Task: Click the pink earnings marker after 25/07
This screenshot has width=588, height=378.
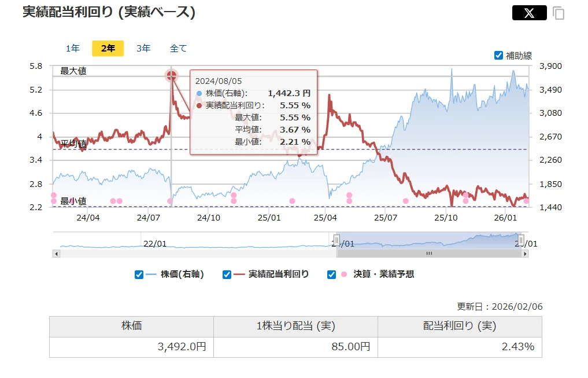Action: pyautogui.click(x=405, y=201)
